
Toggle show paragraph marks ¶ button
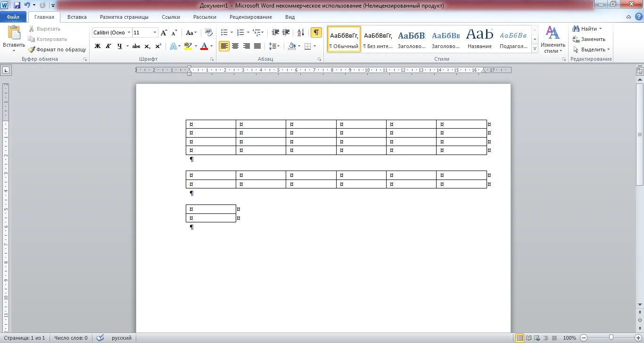click(x=316, y=33)
